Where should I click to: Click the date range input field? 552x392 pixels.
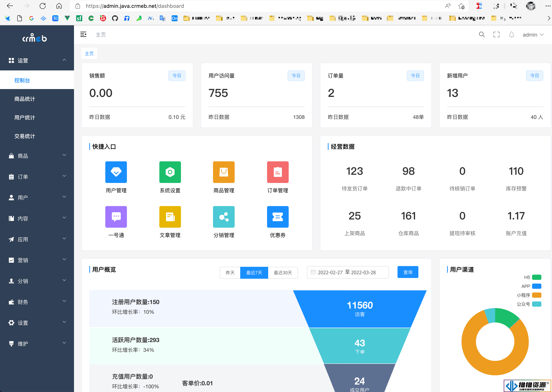348,272
